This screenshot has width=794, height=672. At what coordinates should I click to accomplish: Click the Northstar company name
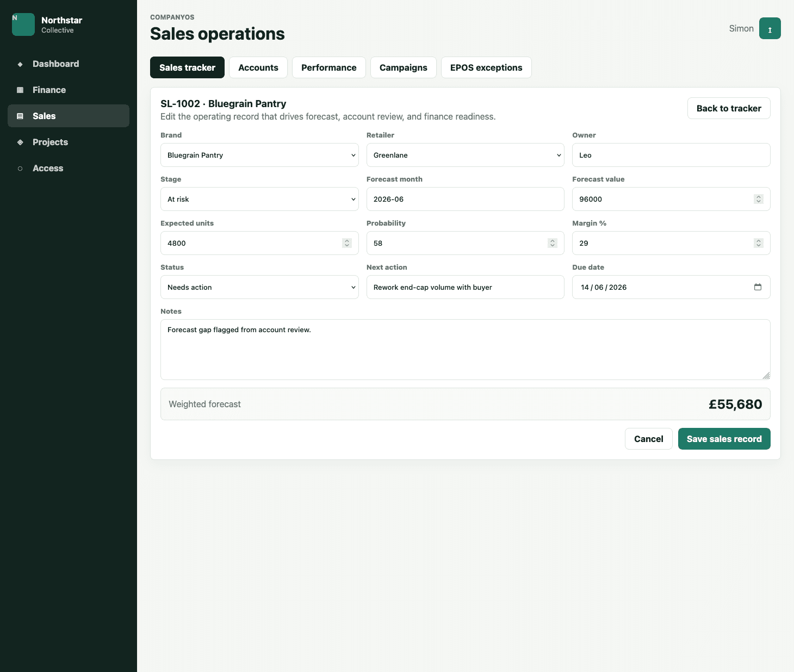pyautogui.click(x=62, y=20)
